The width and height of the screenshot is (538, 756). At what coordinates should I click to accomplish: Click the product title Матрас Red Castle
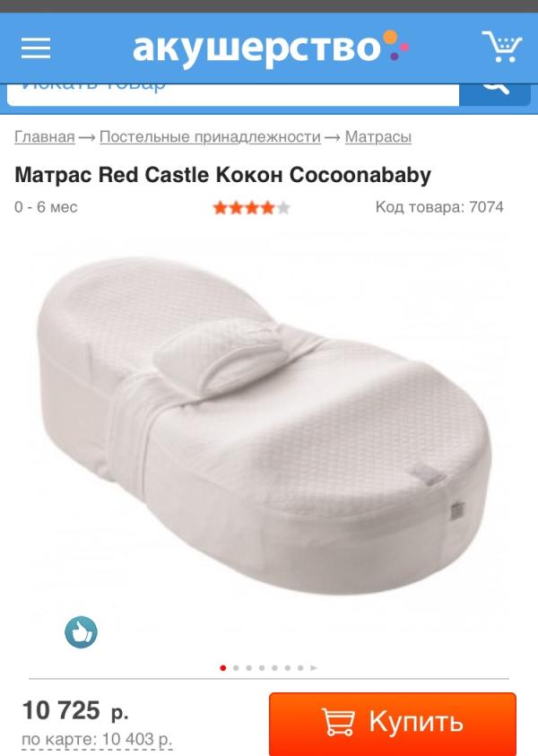point(222,175)
